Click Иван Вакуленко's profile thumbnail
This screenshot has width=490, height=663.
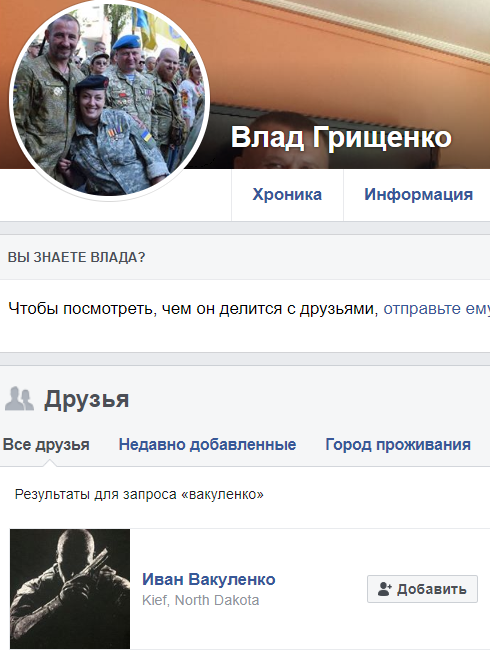point(70,589)
